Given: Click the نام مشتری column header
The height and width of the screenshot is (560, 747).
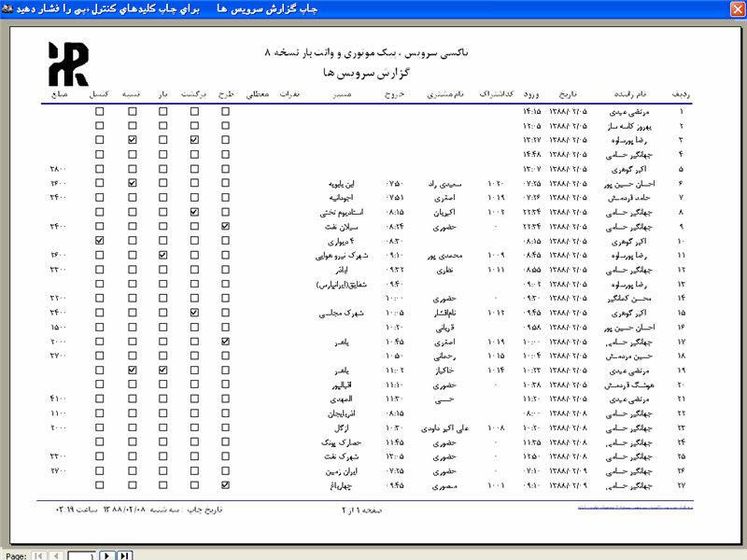Looking at the screenshot, I should point(445,94).
